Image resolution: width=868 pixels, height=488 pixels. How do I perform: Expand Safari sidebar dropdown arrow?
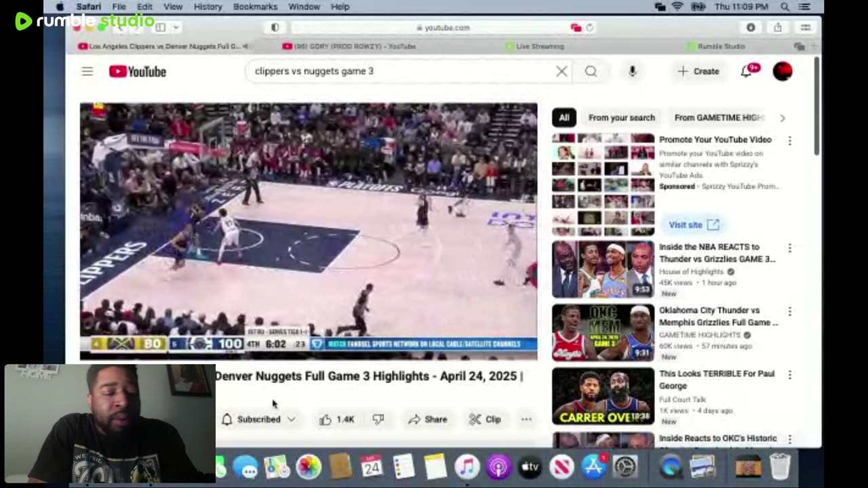[176, 27]
